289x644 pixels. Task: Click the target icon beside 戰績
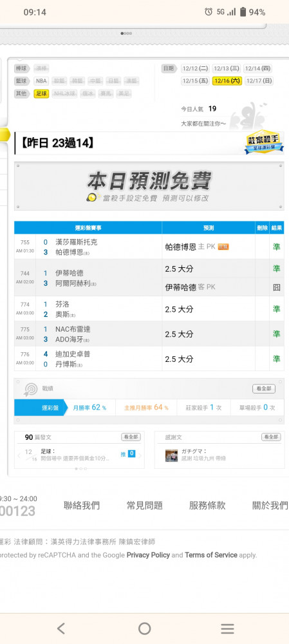click(30, 388)
